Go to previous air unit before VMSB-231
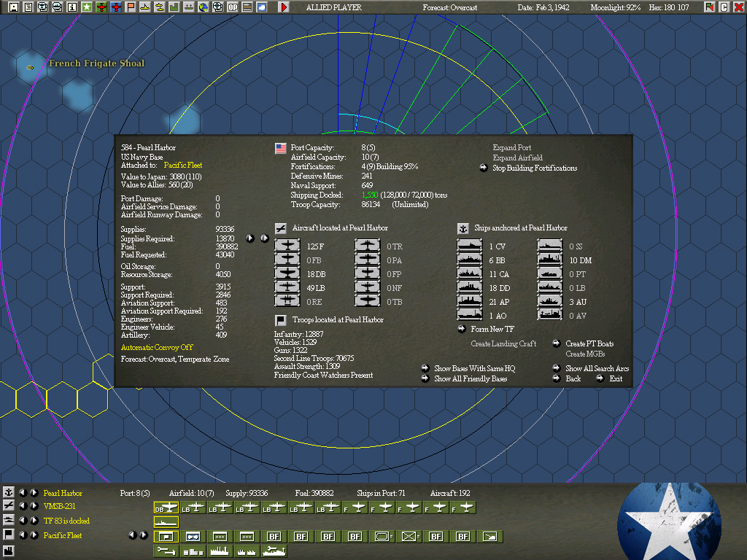This screenshot has width=747, height=560. click(23, 506)
